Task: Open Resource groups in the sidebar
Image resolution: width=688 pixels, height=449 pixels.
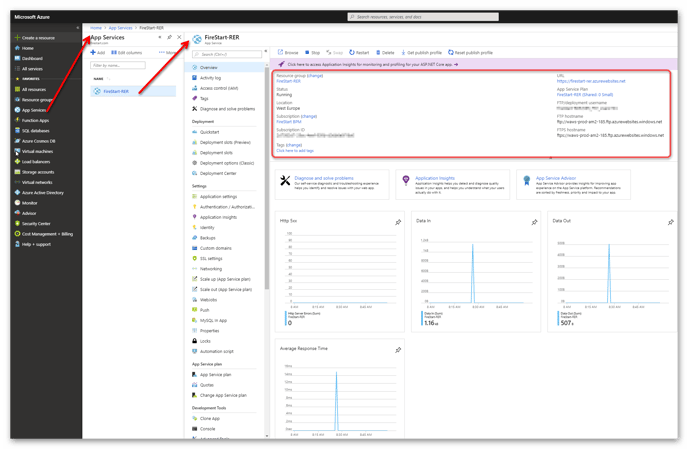Action: click(x=33, y=100)
